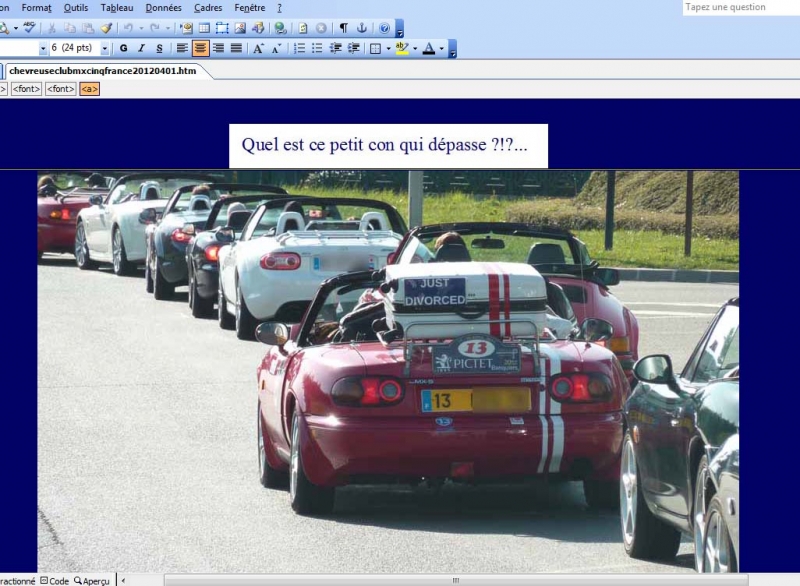Open the drawing tools icon
Image resolution: width=800 pixels, height=586 pixels.
coord(258,28)
